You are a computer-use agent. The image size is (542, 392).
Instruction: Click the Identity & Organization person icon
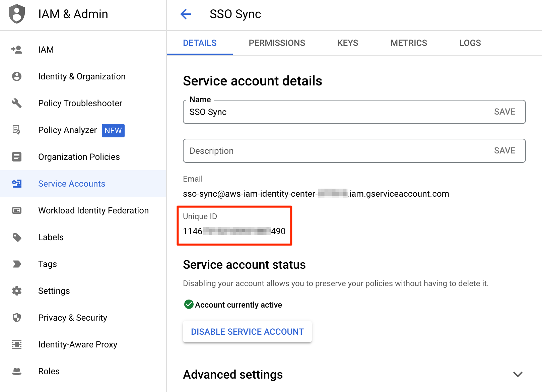coord(17,76)
